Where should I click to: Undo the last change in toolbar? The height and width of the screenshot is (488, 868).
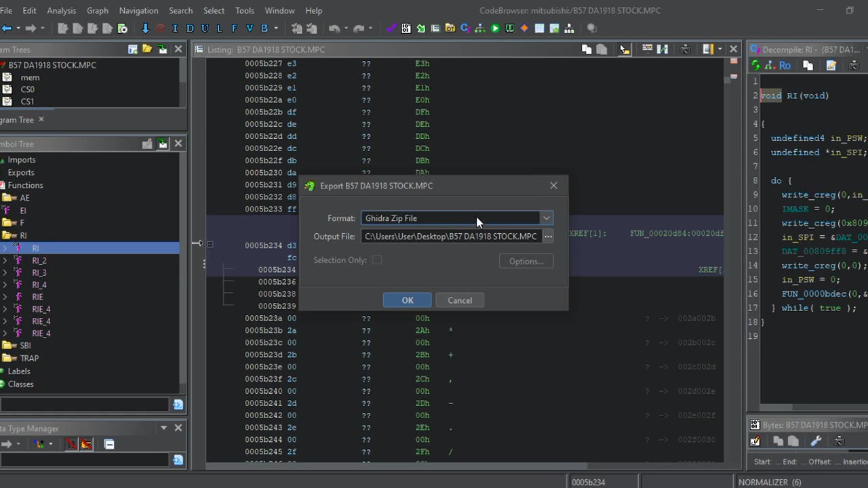click(x=334, y=28)
